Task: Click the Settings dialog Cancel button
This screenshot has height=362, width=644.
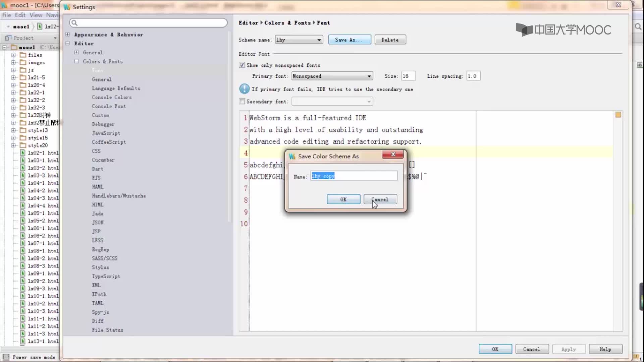Action: (532, 349)
